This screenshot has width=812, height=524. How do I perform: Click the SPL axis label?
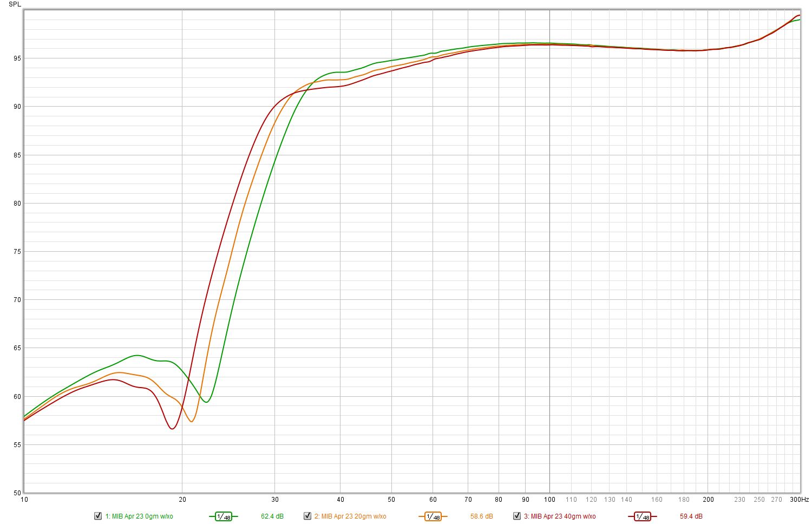(x=15, y=4)
